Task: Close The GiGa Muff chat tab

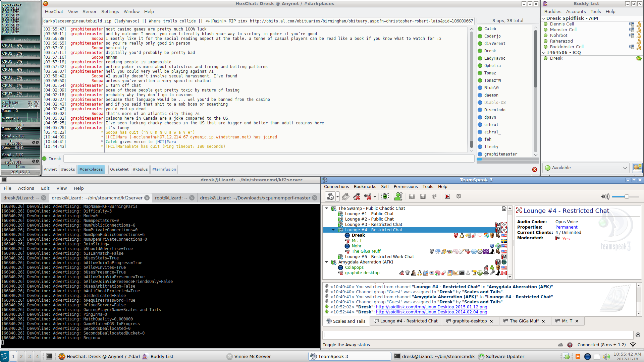Action: (543, 321)
